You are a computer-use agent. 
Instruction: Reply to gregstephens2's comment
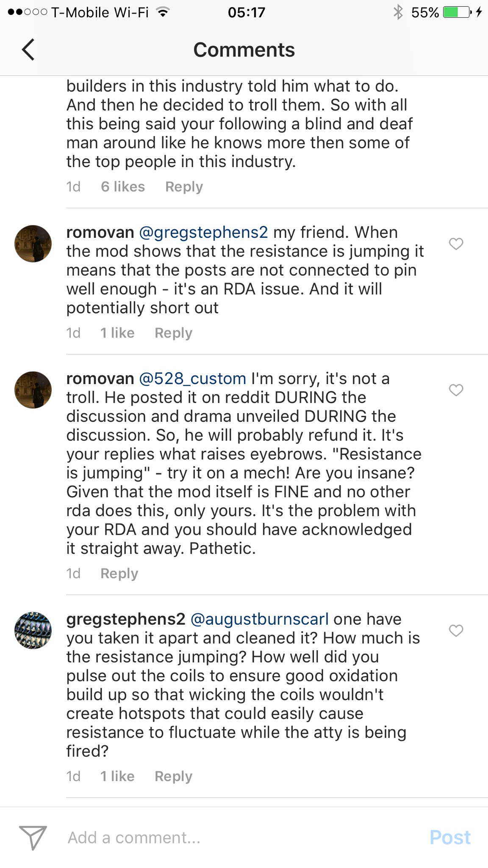click(x=173, y=776)
